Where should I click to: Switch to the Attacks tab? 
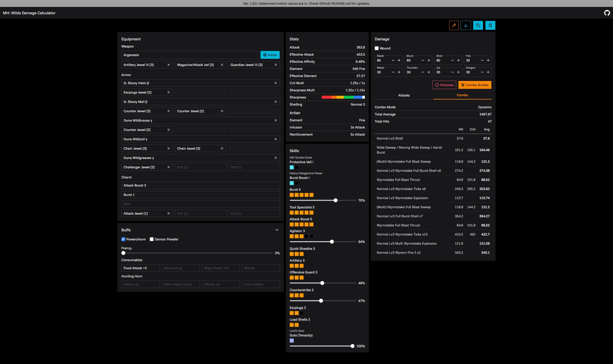tap(404, 95)
